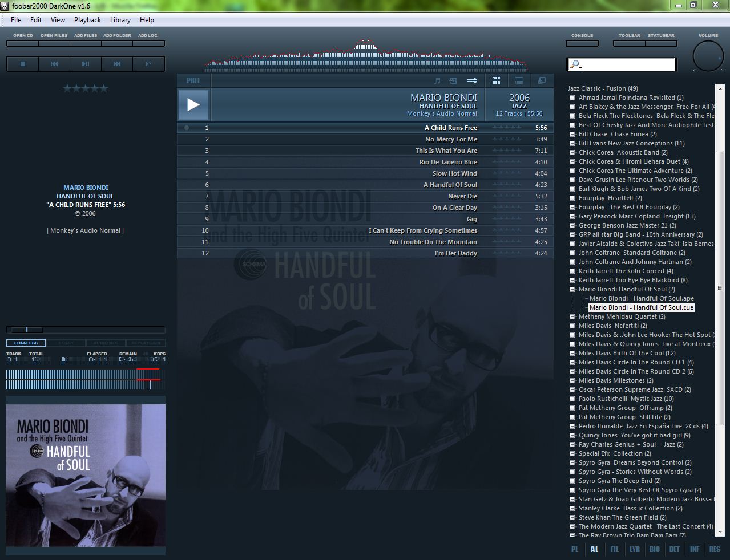Stop playback with the stop button

[x=23, y=64]
